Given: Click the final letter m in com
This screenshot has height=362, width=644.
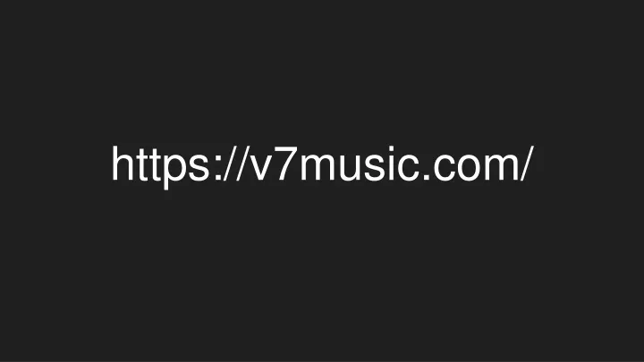Looking at the screenshot, I should [501, 168].
